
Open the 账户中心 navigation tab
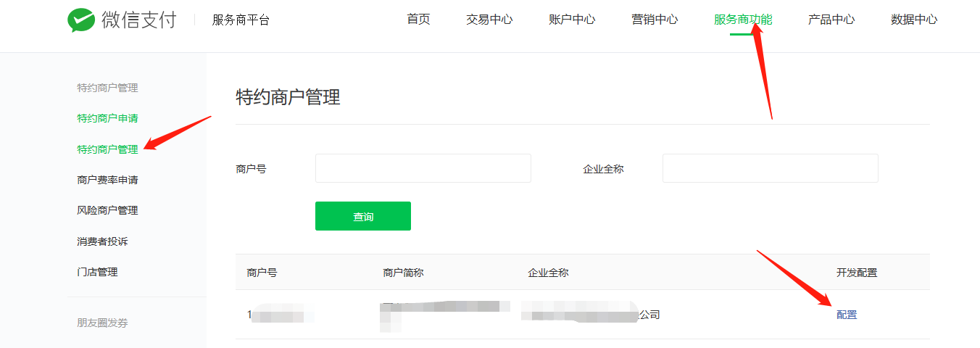572,20
